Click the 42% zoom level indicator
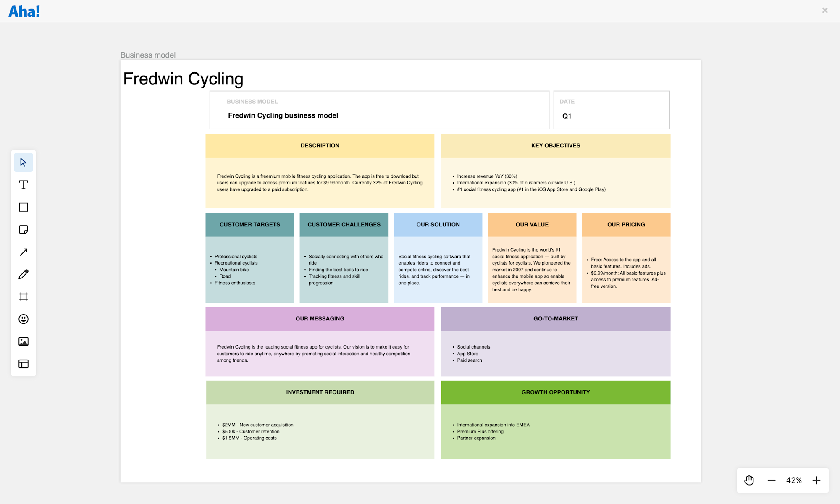840x504 pixels. point(794,480)
